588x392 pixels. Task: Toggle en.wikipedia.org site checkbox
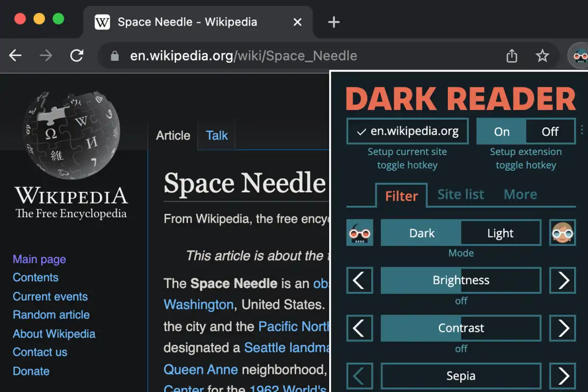[407, 131]
